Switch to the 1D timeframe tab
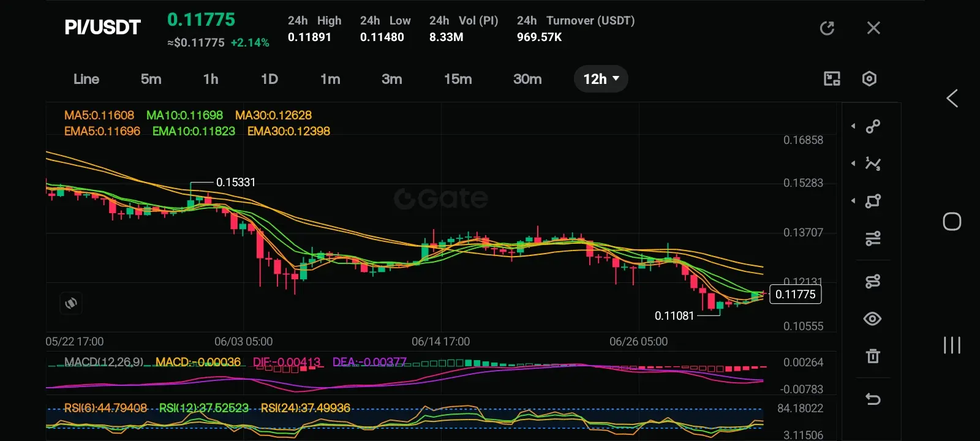This screenshot has height=441, width=980. (x=269, y=79)
